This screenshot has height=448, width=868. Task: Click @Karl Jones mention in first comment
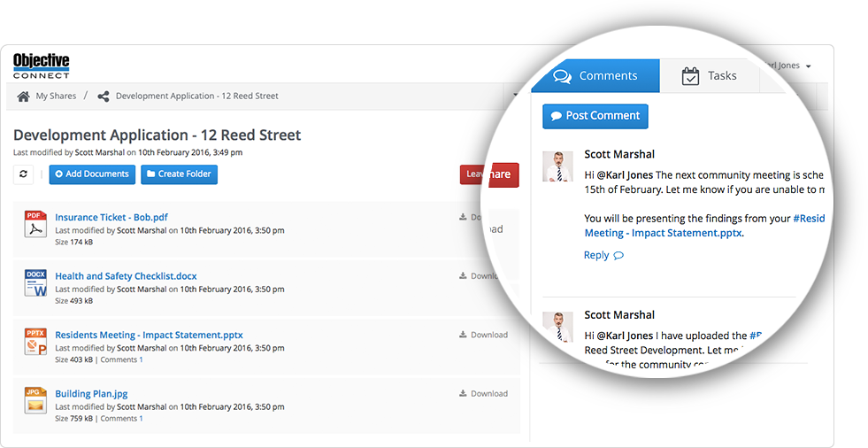tap(625, 175)
